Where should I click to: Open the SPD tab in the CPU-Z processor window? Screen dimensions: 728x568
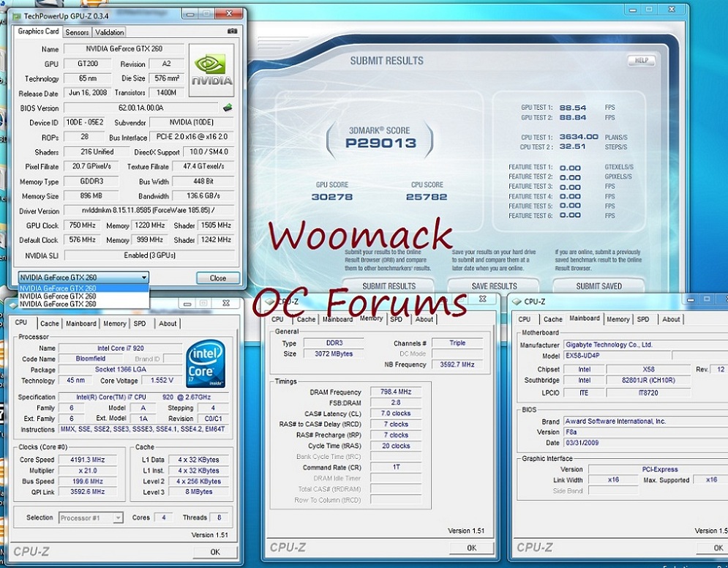click(140, 324)
